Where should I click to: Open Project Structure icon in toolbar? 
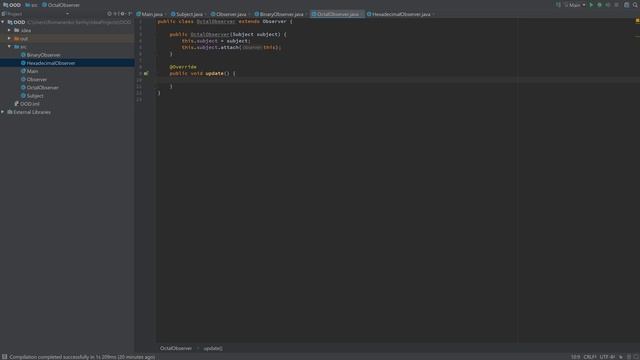coord(627,5)
